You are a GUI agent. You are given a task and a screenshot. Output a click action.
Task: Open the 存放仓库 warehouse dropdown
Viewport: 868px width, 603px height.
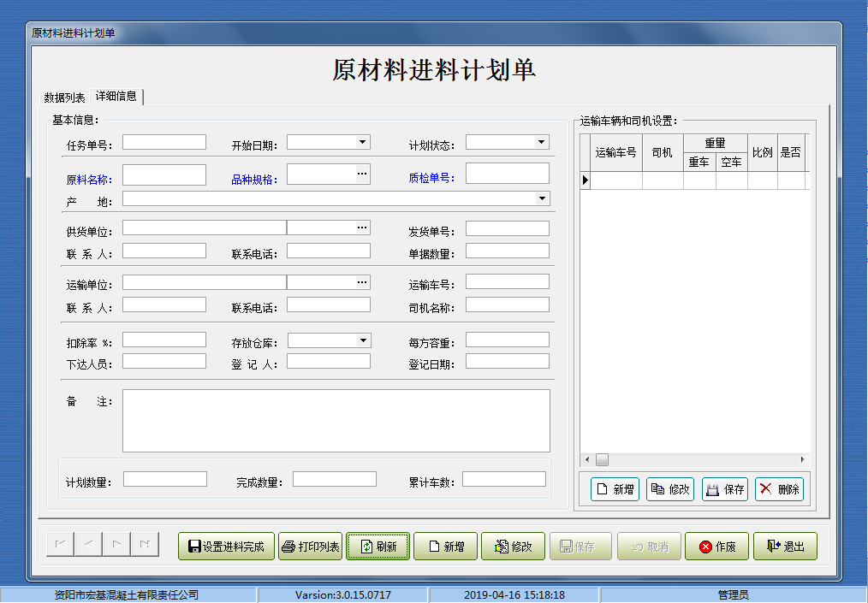tap(361, 339)
